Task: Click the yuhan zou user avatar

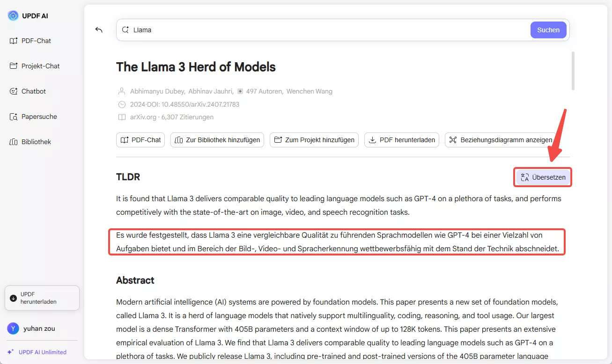Action: 13,328
